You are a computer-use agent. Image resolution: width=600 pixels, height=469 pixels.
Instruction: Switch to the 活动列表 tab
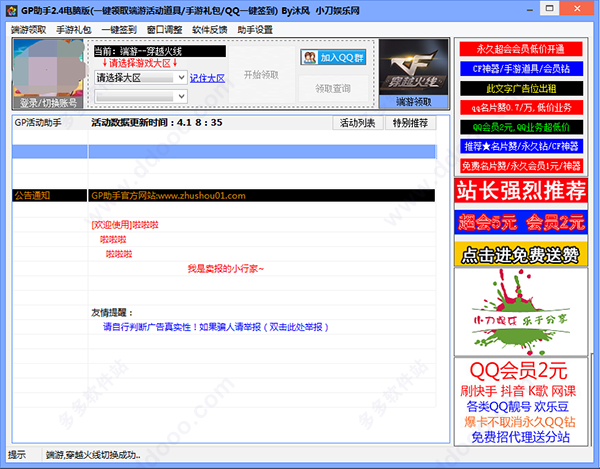pos(357,123)
